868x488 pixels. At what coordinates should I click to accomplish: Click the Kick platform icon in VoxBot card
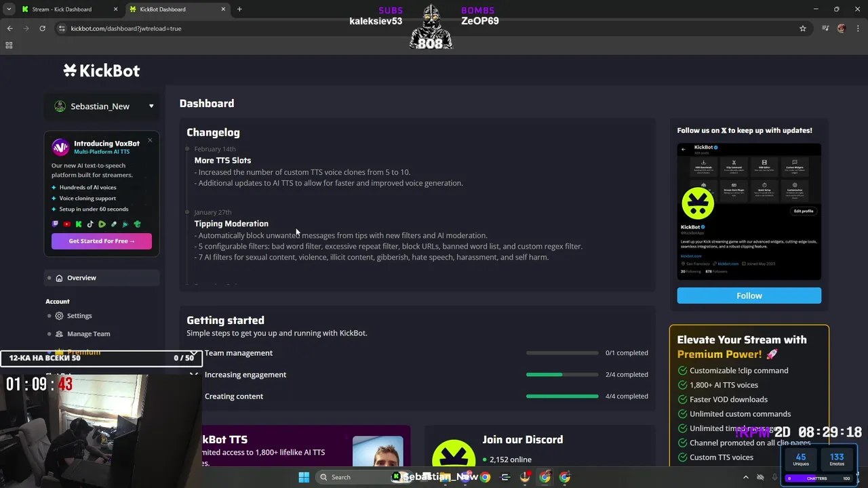[79, 224]
